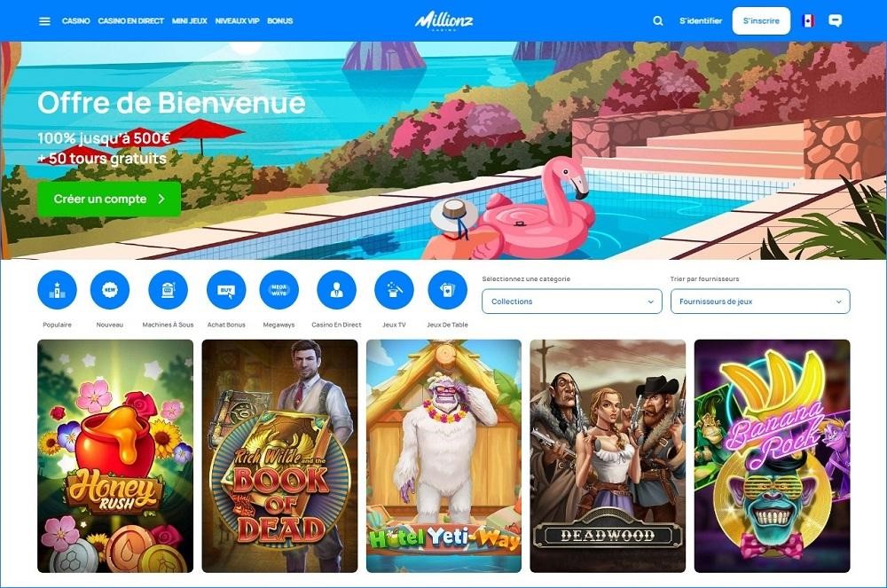Click the S'inscrire button
The height and width of the screenshot is (588, 887).
(x=761, y=21)
